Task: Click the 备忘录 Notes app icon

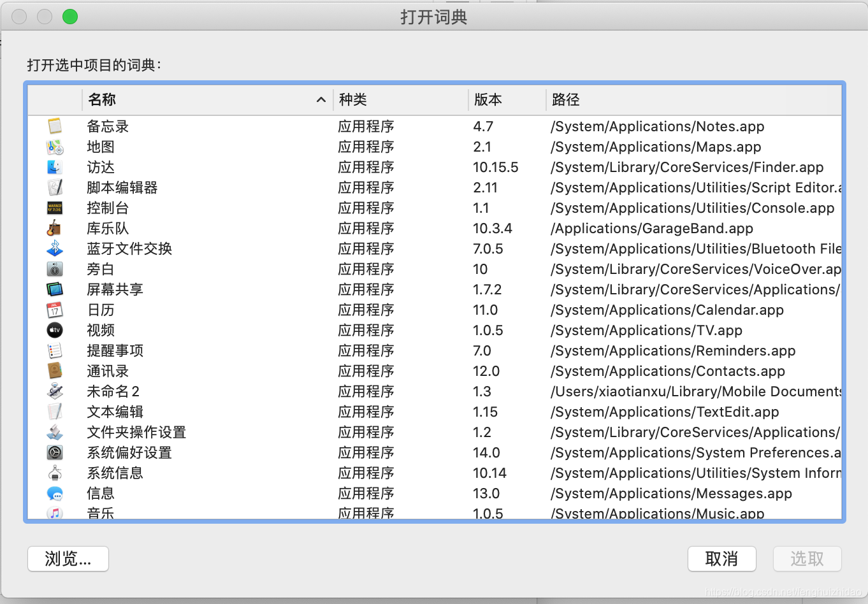Action: [x=55, y=126]
